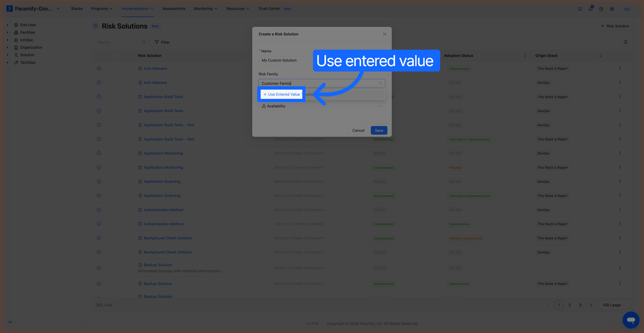Viewport: 644px width, 333px height.
Task: Open Trust Center Beta
Action: tap(275, 9)
